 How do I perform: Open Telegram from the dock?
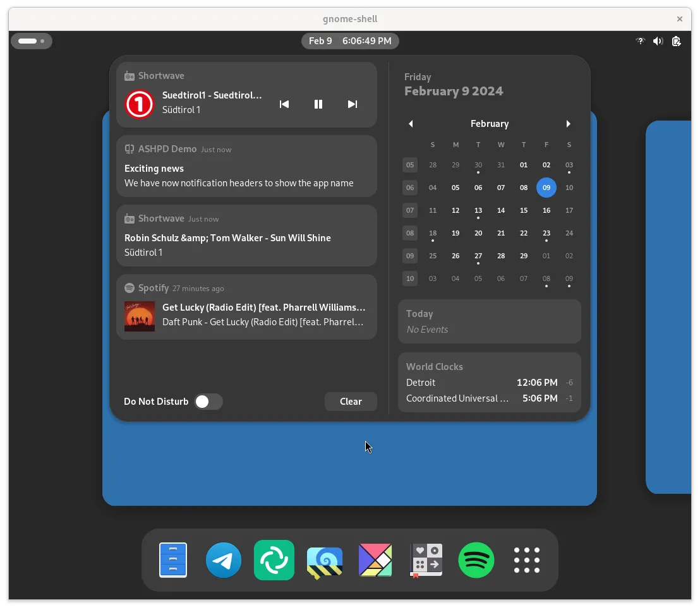click(x=224, y=560)
